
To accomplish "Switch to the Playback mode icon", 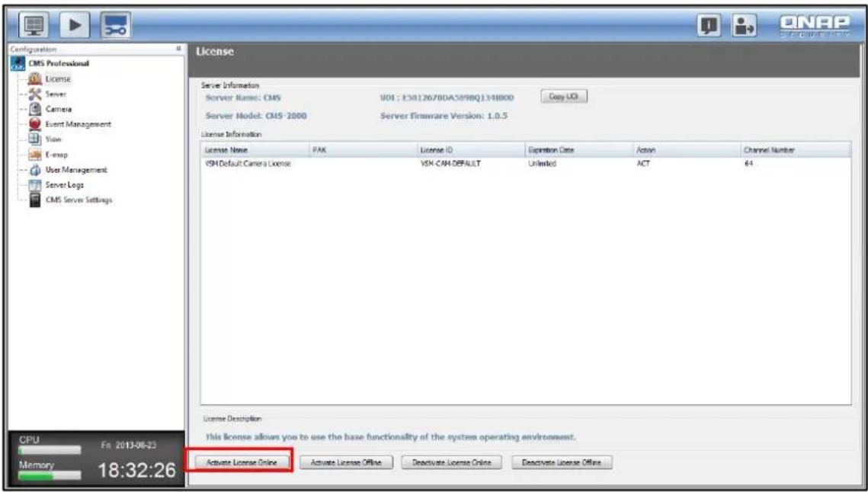I will tap(74, 25).
